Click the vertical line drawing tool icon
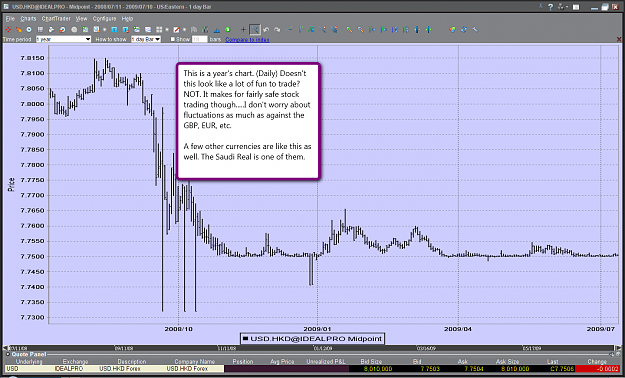This screenshot has height=378, width=625. point(301,30)
